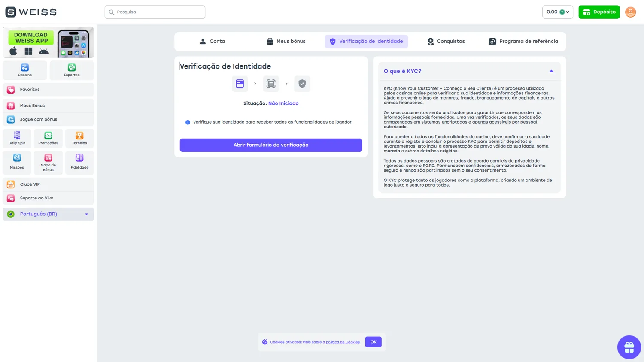Open the Cassino section

tap(25, 70)
